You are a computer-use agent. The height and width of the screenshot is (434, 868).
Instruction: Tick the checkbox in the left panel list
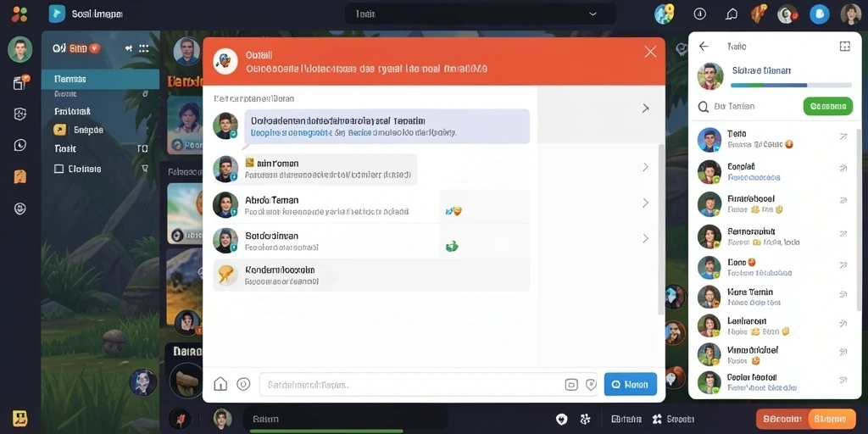coord(58,169)
